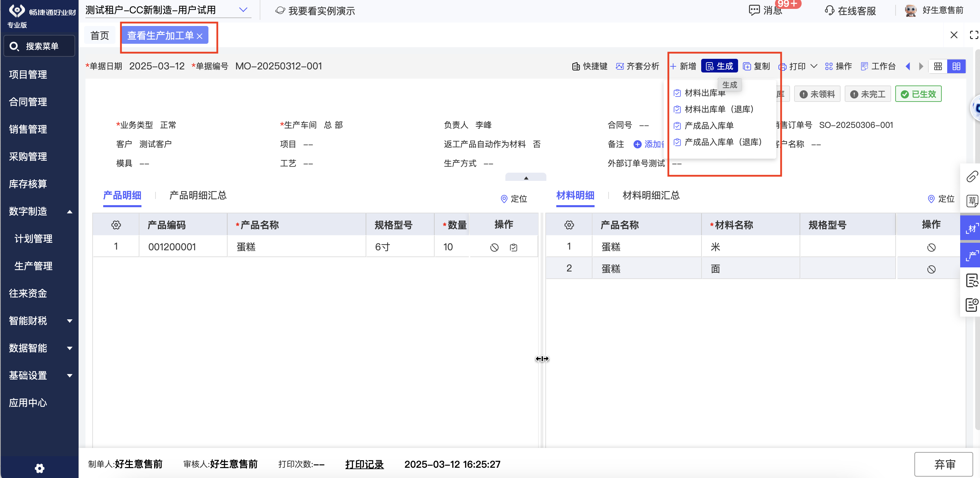Click the clipboard icon in 001200001 row
This screenshot has height=478, width=980.
[514, 247]
